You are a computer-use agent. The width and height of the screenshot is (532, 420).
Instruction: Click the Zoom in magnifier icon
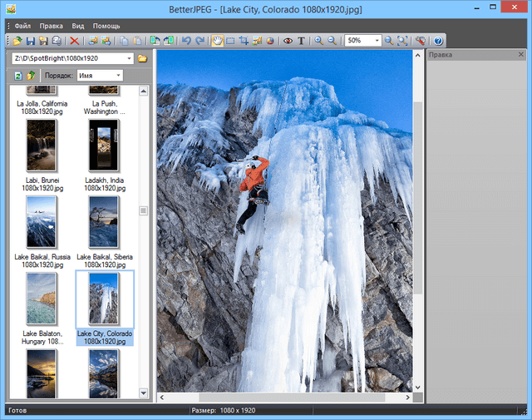(x=318, y=40)
